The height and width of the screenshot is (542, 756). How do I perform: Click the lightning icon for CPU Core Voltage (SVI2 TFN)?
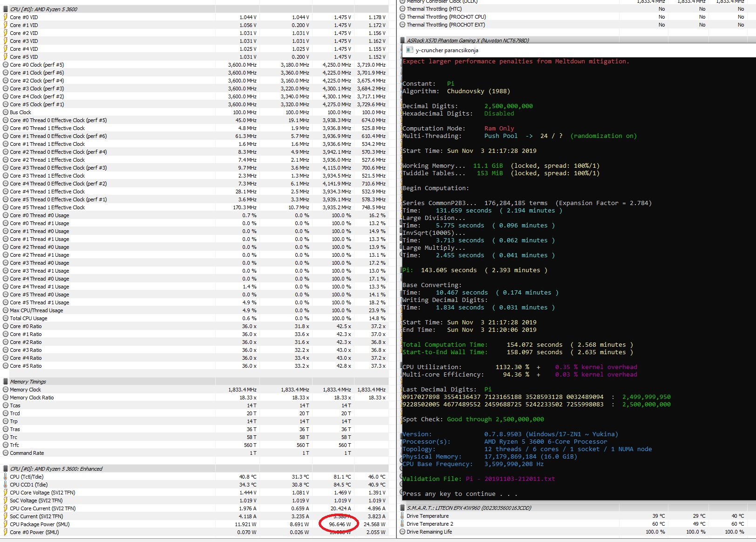coord(6,493)
